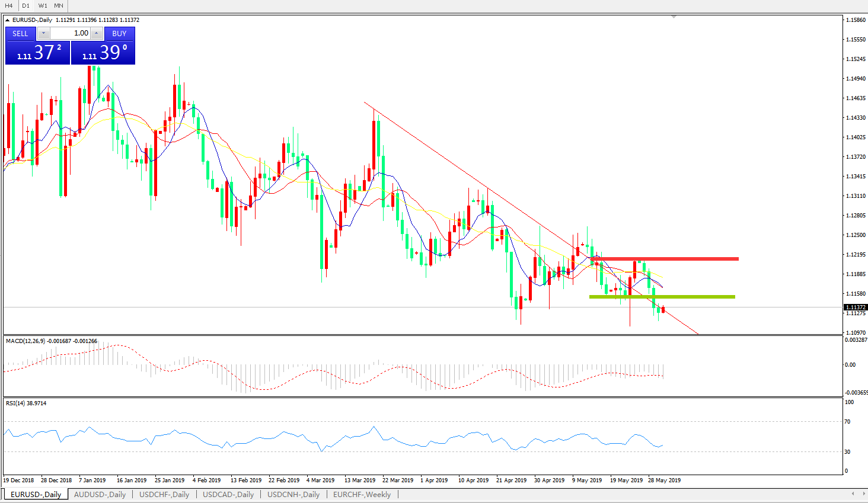
Task: Switch chart to W1 weekly timeframe
Action: pos(43,5)
